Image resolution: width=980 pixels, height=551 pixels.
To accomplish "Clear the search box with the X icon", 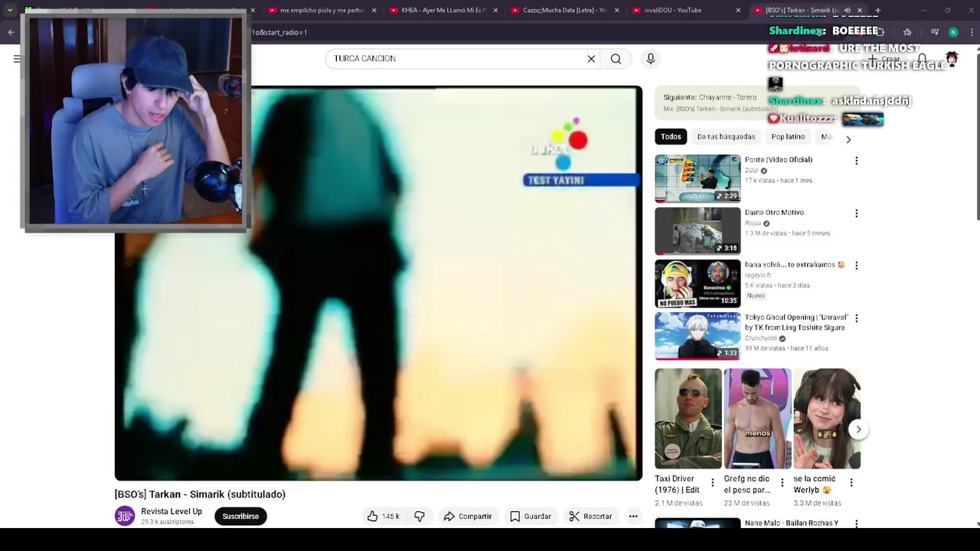I will (591, 59).
